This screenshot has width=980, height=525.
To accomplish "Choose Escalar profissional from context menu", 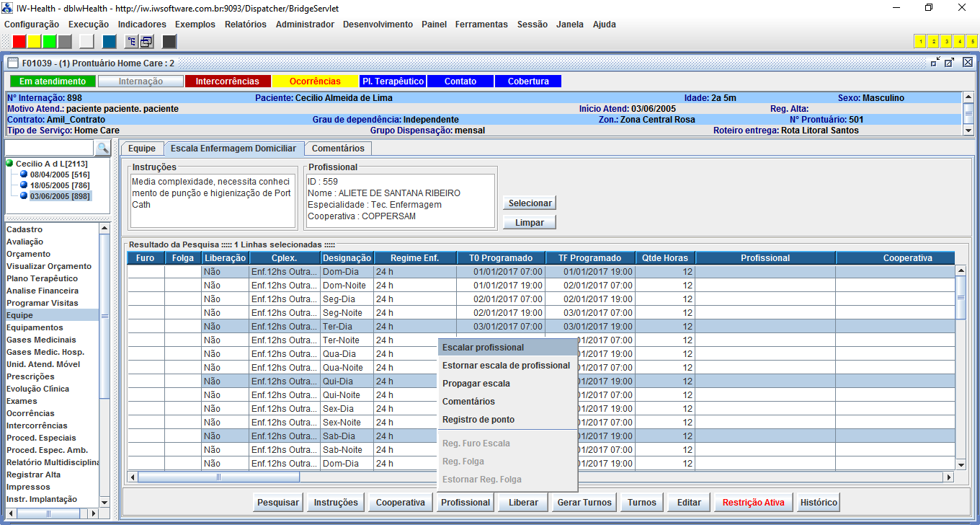I will coord(483,348).
